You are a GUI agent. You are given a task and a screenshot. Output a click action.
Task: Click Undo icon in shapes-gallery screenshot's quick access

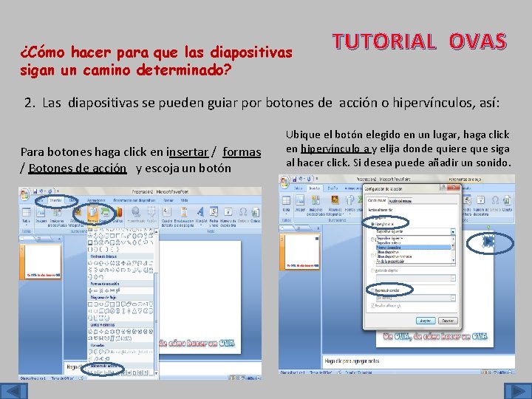(43, 191)
